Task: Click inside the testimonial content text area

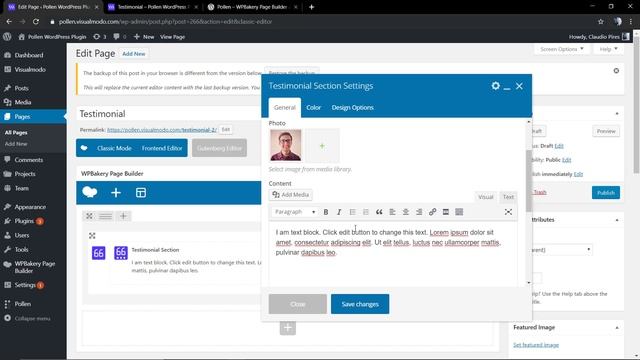Action: tap(393, 253)
